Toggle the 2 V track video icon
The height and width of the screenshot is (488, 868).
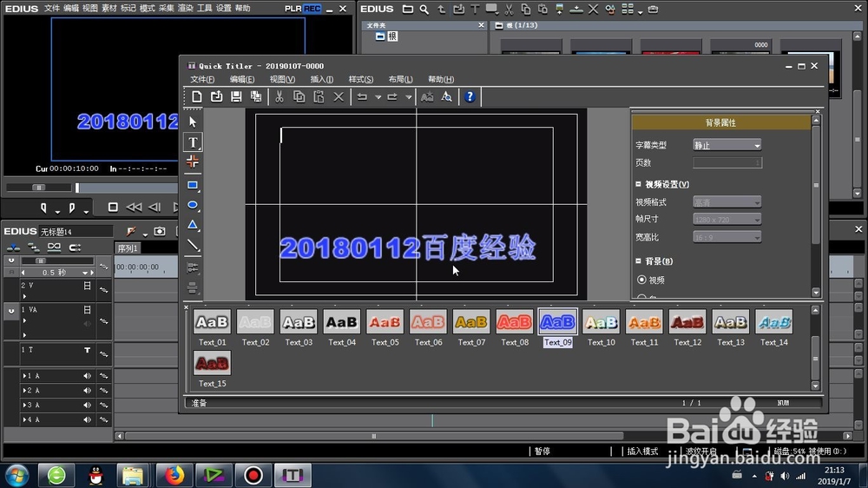(x=87, y=286)
